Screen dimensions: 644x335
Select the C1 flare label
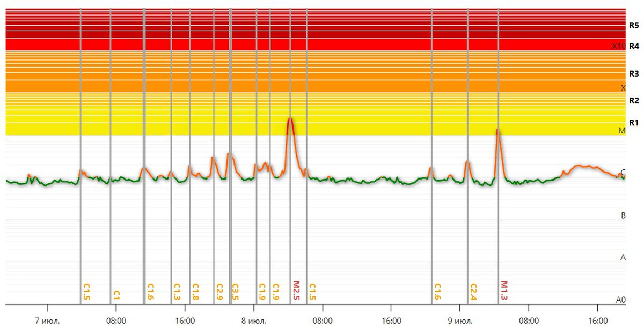tap(116, 295)
